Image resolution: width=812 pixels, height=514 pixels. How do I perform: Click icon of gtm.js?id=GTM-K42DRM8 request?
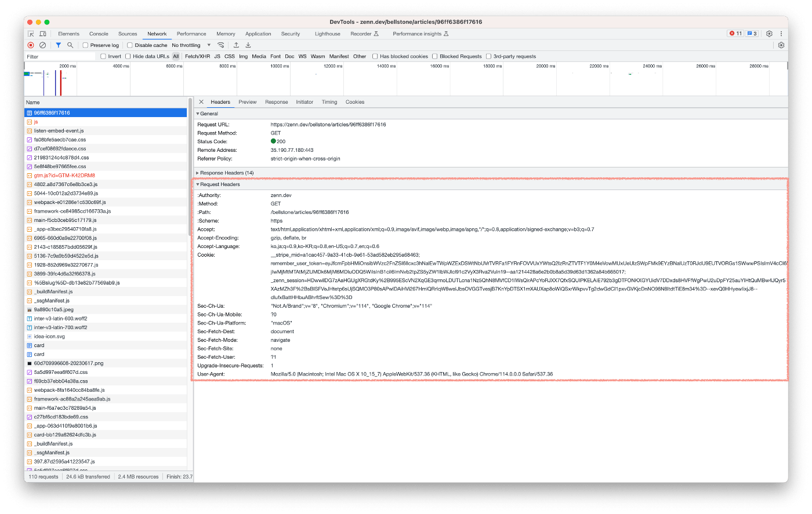[x=30, y=176]
